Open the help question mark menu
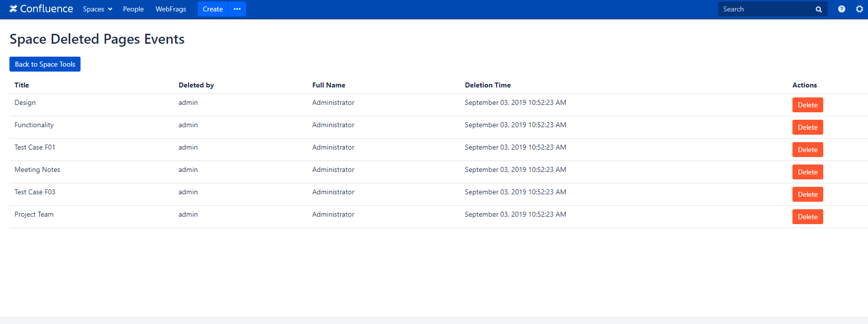The height and width of the screenshot is (324, 868). [842, 9]
